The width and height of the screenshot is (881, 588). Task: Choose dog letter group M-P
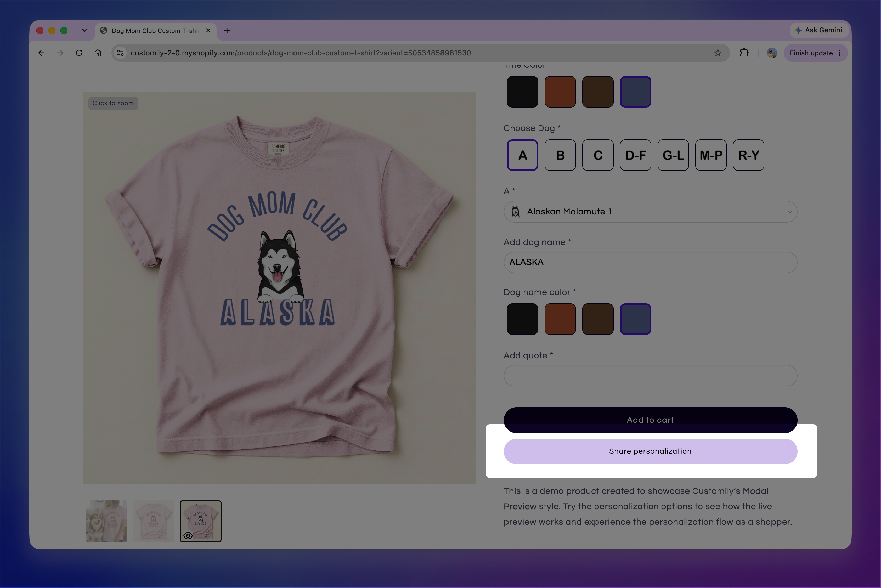[711, 155]
